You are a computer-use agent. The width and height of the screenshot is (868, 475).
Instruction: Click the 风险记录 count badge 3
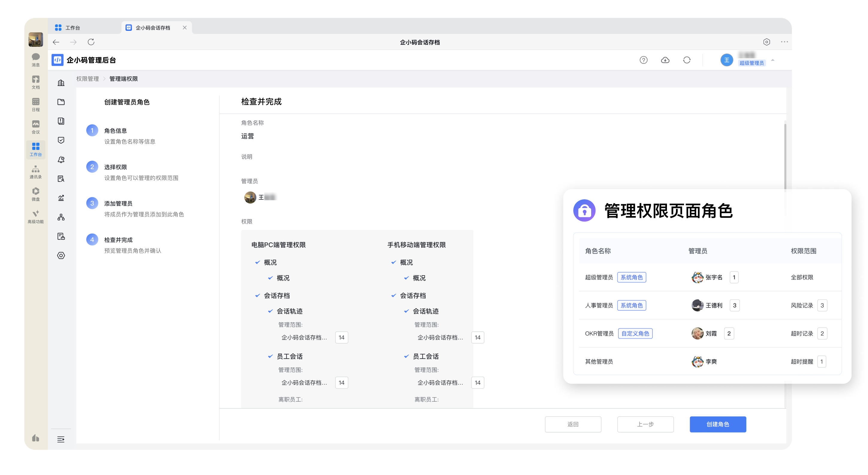[x=822, y=305]
